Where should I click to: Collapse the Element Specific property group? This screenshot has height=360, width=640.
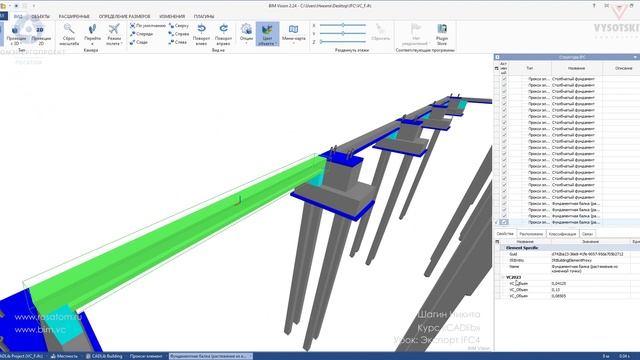pos(502,248)
